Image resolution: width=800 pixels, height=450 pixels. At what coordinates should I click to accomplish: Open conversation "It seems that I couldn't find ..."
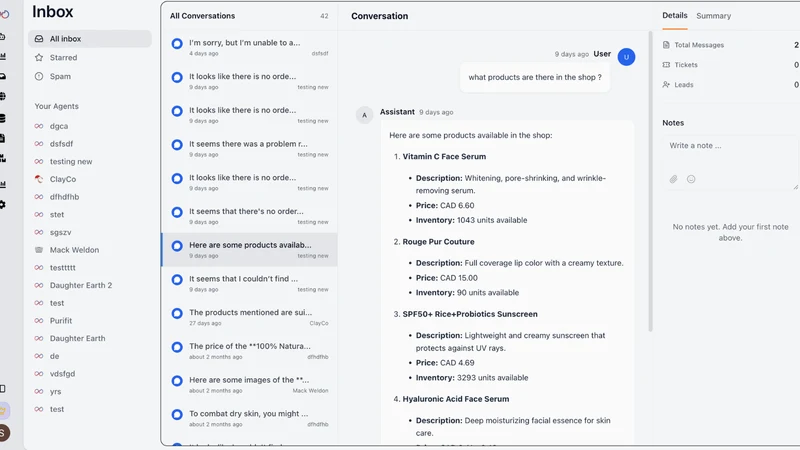[249, 283]
